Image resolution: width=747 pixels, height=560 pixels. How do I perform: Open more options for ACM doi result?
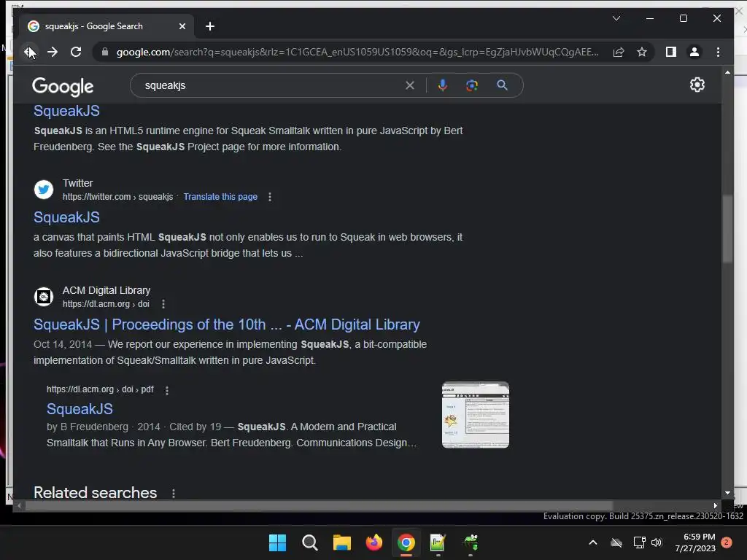click(x=163, y=304)
